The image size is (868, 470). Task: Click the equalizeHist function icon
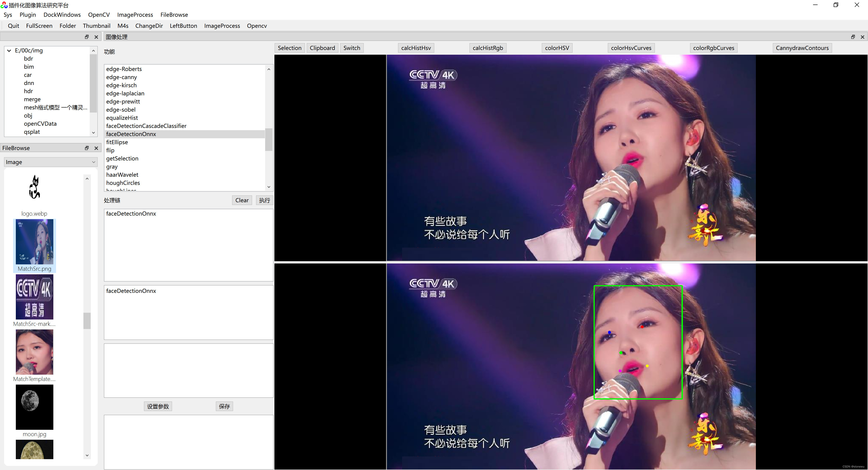(122, 117)
